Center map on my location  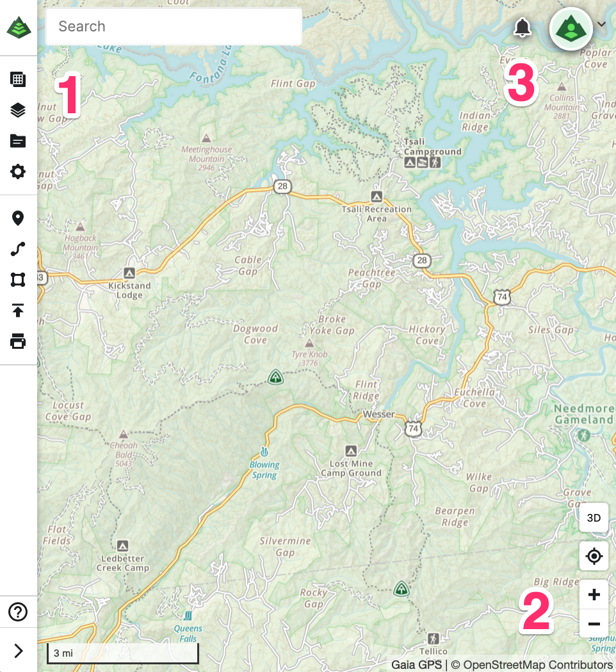594,556
